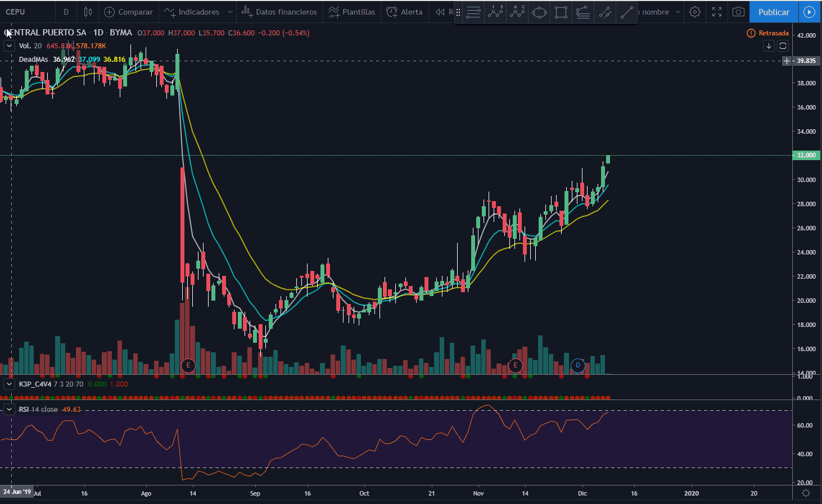Enter fullscreen mode
Screen dimensions: 822x504
[717, 12]
